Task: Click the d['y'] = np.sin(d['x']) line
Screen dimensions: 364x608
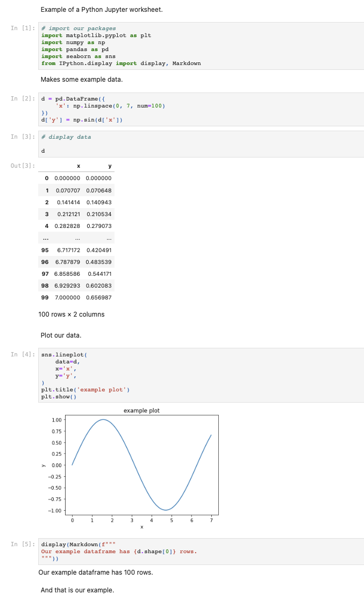Action: coord(82,120)
